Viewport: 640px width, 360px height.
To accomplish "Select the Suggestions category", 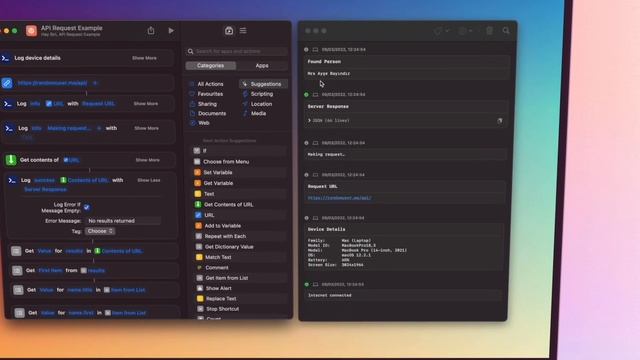I will coord(263,84).
